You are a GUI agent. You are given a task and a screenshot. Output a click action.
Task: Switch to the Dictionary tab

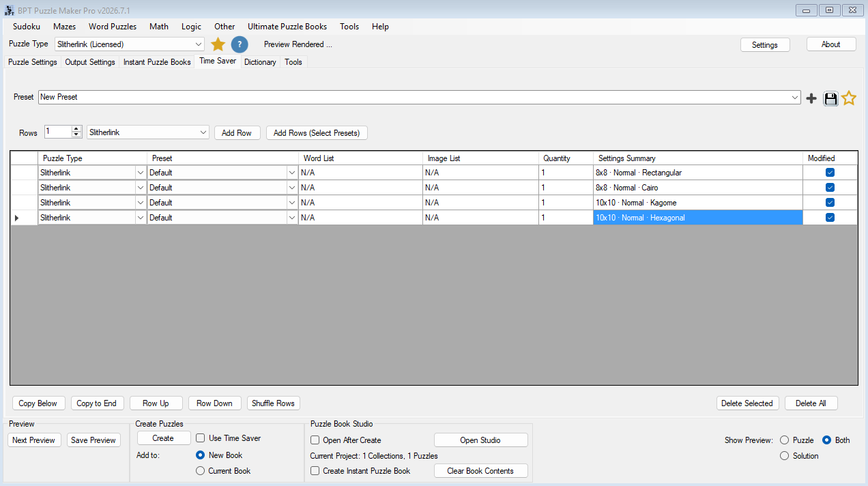coord(260,62)
